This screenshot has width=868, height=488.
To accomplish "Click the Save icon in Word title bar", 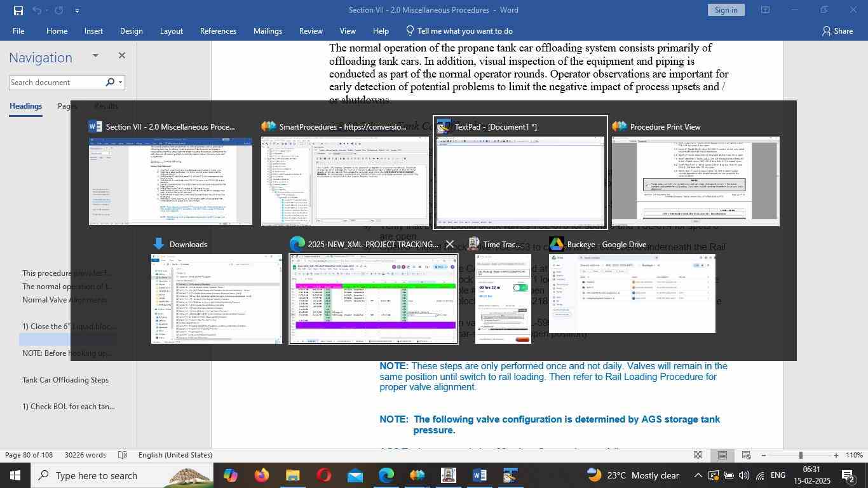I will [x=18, y=10].
